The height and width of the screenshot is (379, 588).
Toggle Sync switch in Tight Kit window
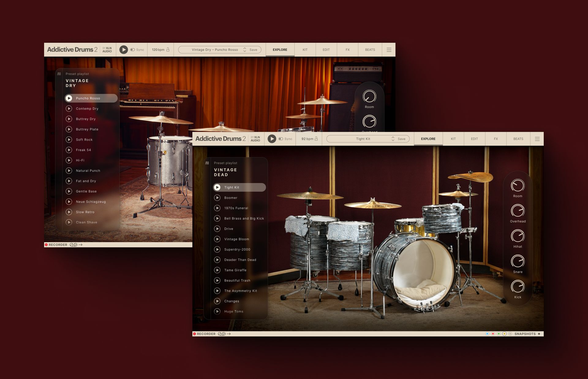click(281, 139)
